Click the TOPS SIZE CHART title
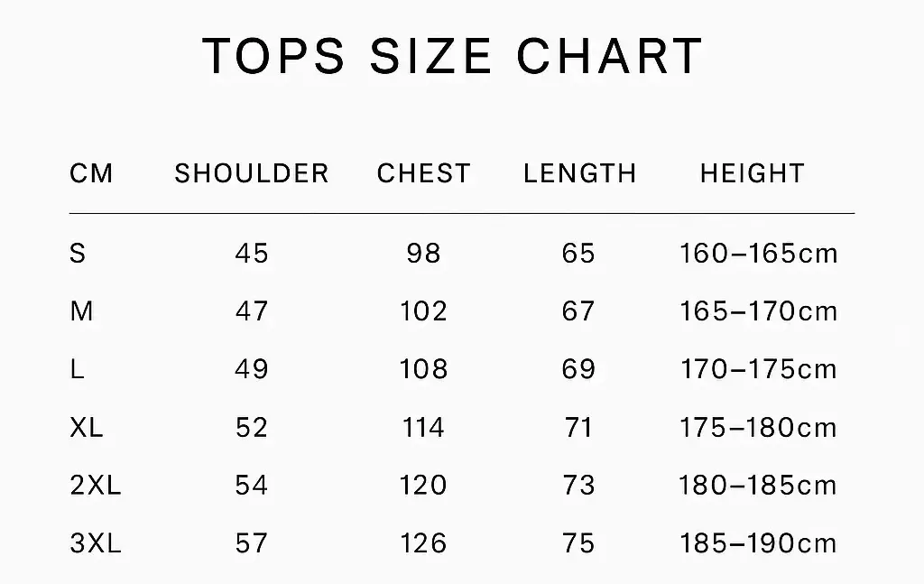The image size is (924, 584). coord(452,56)
